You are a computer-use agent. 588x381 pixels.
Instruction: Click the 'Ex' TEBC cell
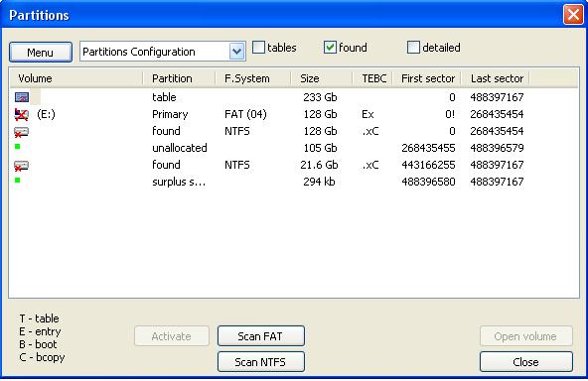pyautogui.click(x=367, y=114)
